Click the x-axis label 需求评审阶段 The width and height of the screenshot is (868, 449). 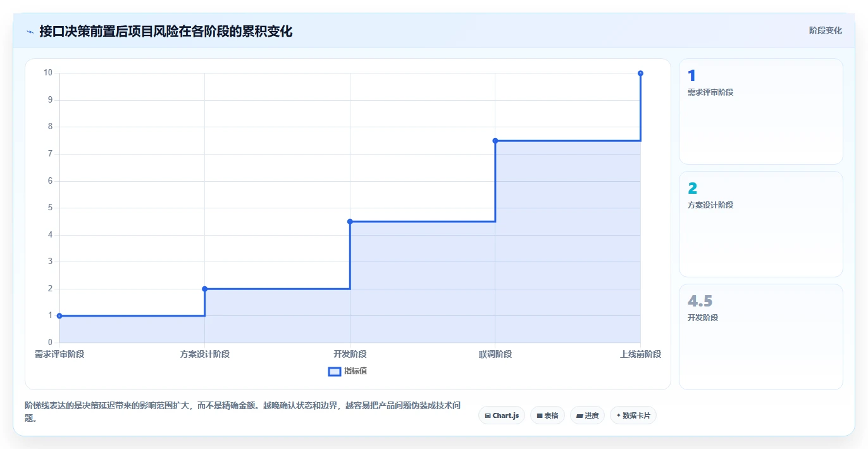click(x=59, y=354)
